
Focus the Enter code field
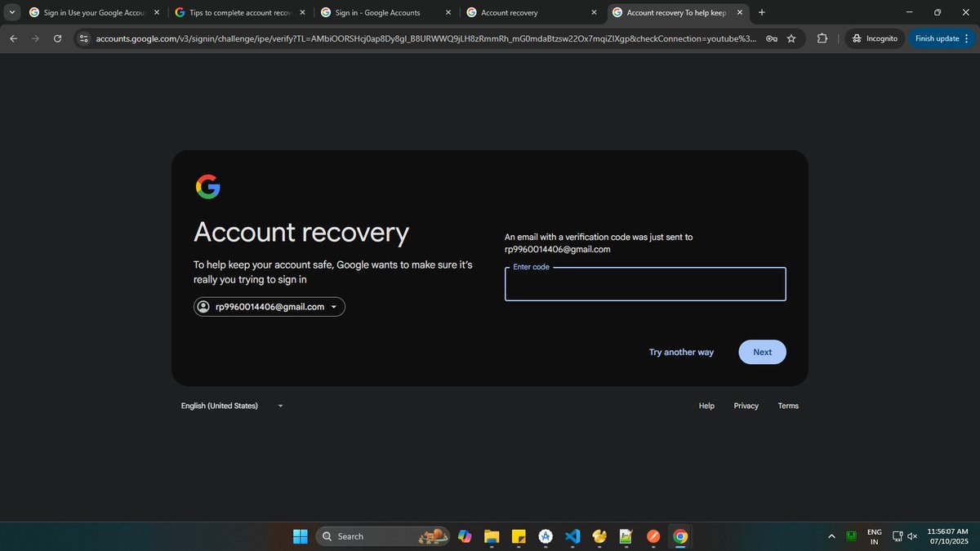pos(645,284)
